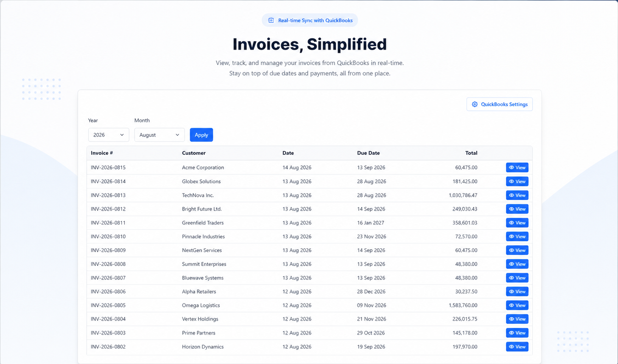View invoice INV-2026-0812 for Bright Future Ltd.

pyautogui.click(x=517, y=209)
